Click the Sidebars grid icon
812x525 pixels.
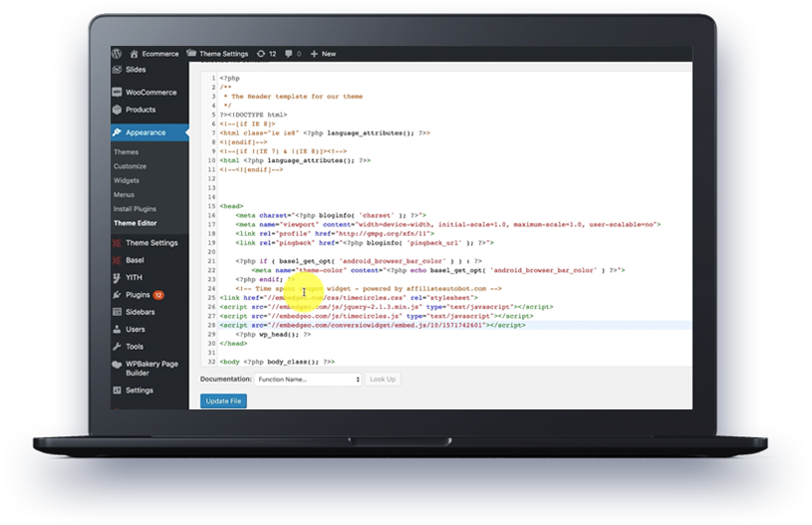click(117, 312)
